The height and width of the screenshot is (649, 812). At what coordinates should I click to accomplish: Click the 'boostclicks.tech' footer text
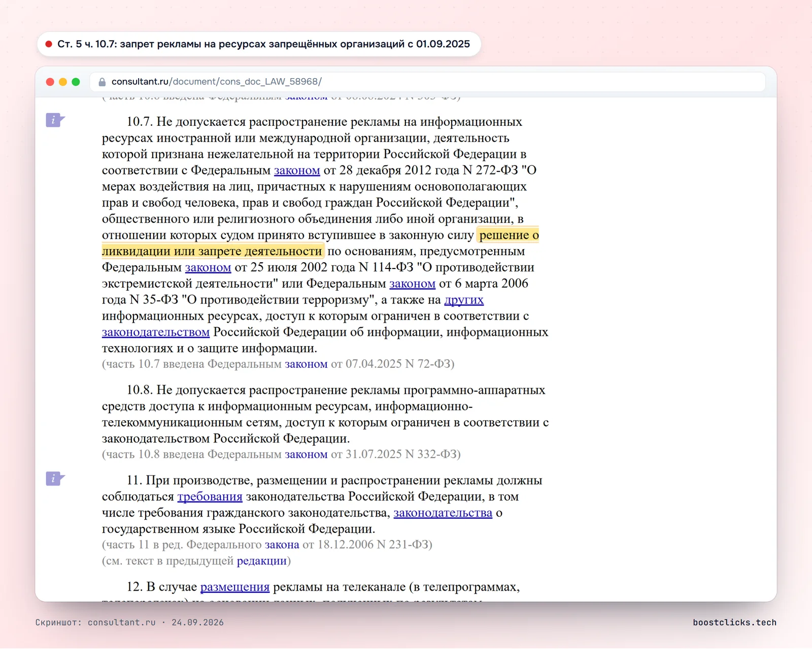point(734,623)
